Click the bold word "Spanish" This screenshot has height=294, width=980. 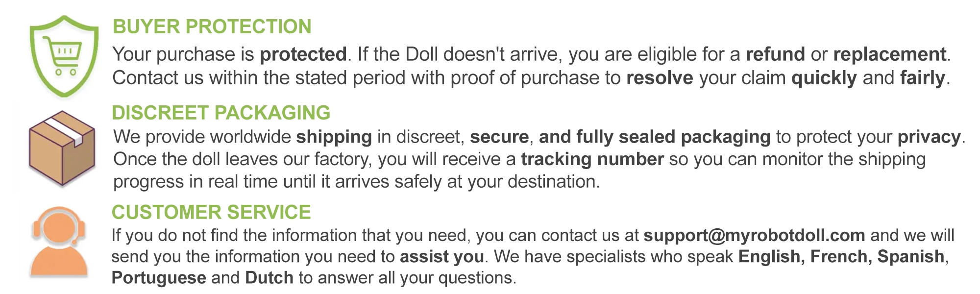click(910, 256)
